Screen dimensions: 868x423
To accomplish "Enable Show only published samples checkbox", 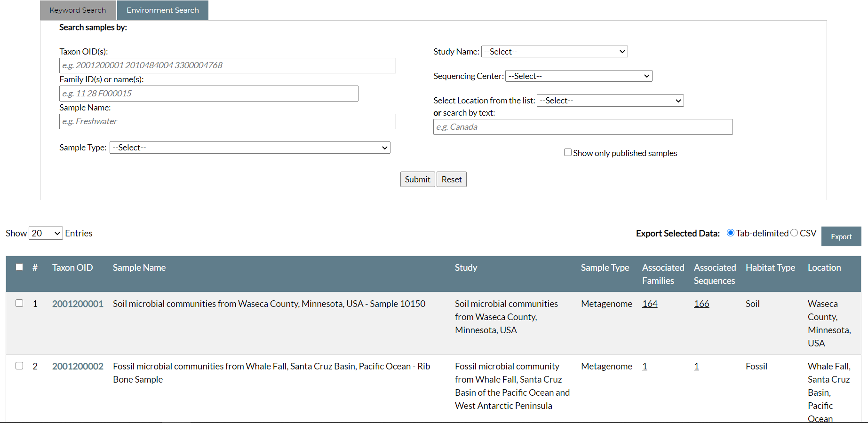I will 568,152.
